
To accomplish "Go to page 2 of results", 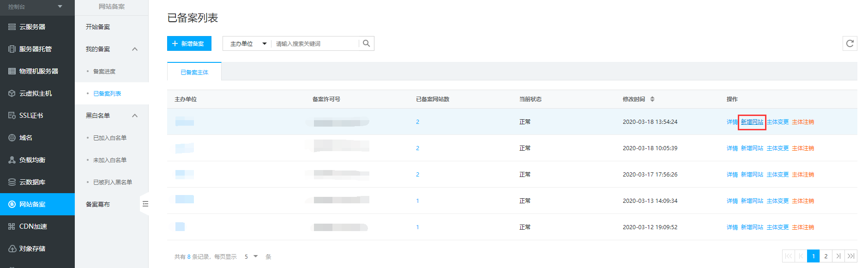I will coord(826,256).
